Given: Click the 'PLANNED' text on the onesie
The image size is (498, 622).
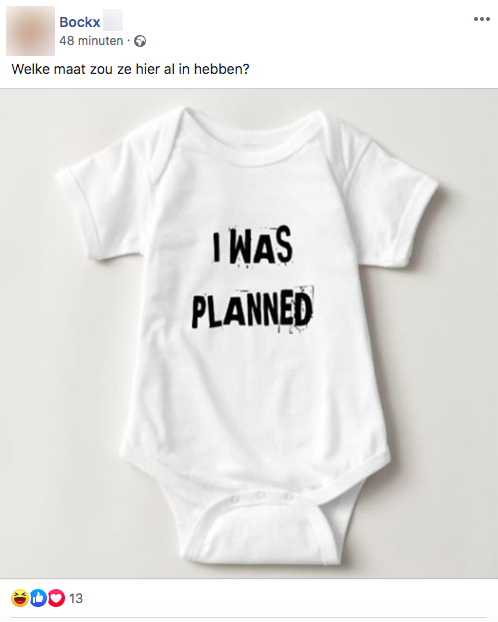Looking at the screenshot, I should [x=252, y=311].
